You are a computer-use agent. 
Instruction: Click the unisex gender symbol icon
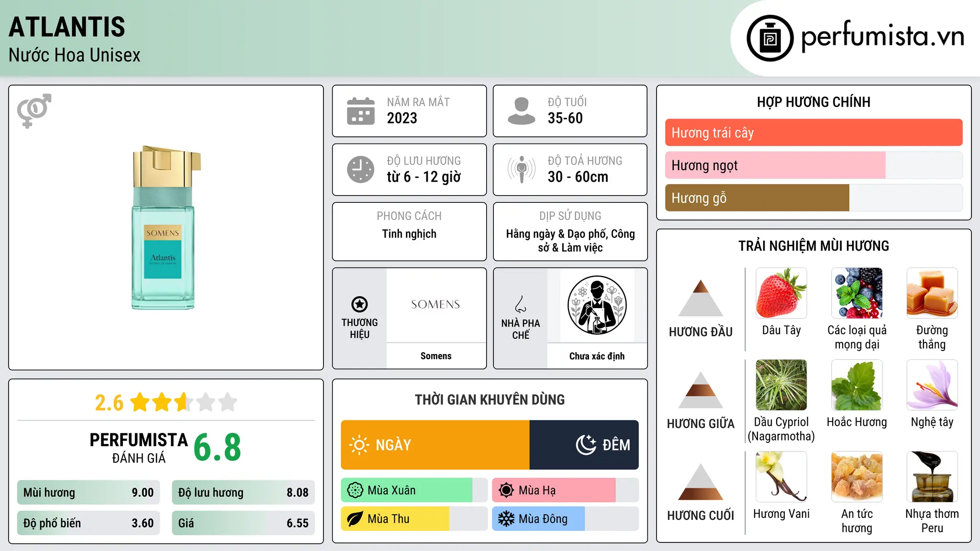click(34, 111)
